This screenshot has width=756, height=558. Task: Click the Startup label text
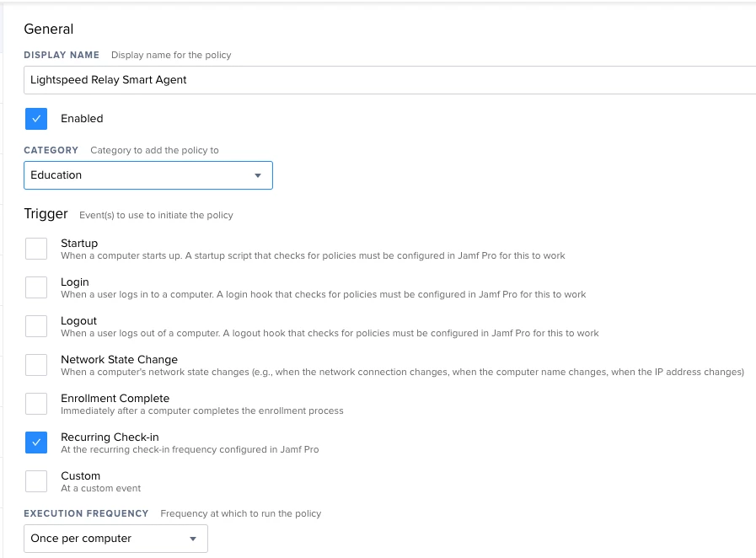[79, 243]
